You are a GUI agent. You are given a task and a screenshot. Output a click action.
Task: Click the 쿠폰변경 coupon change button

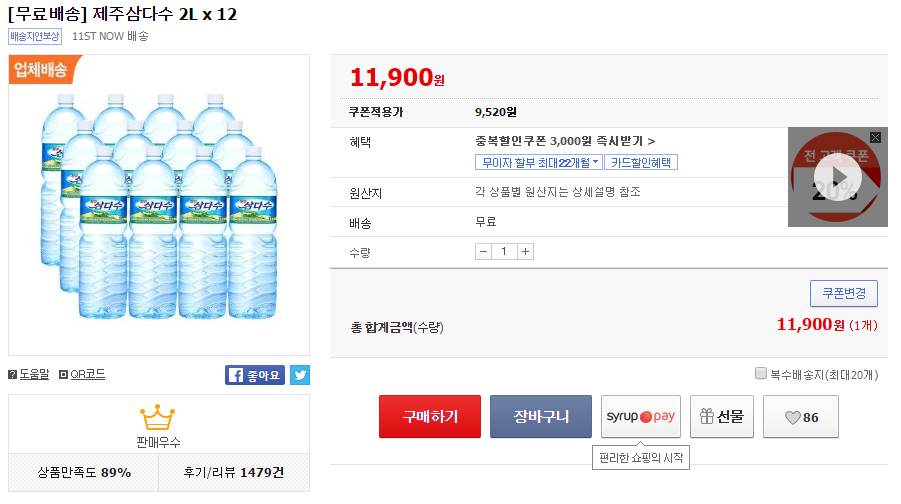point(843,293)
